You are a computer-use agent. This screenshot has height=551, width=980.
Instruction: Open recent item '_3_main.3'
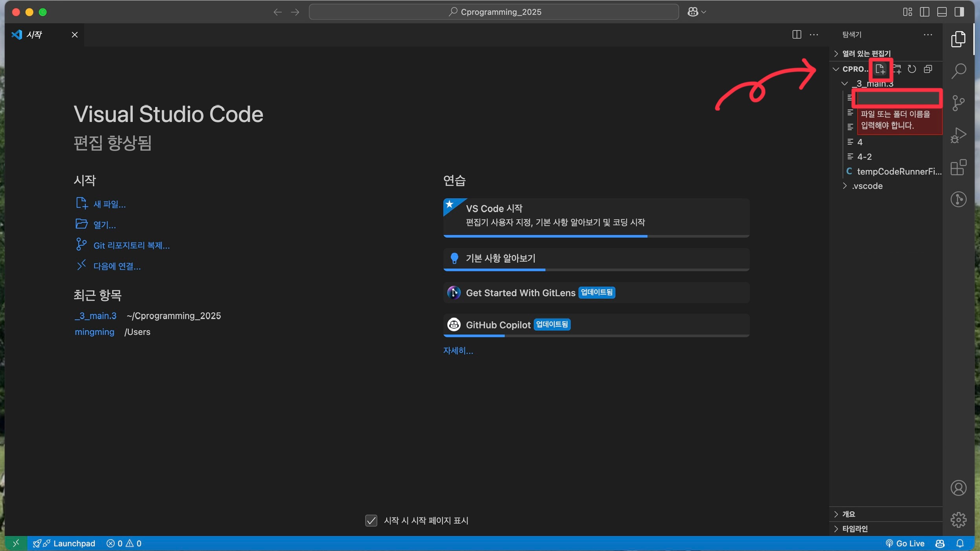(95, 316)
